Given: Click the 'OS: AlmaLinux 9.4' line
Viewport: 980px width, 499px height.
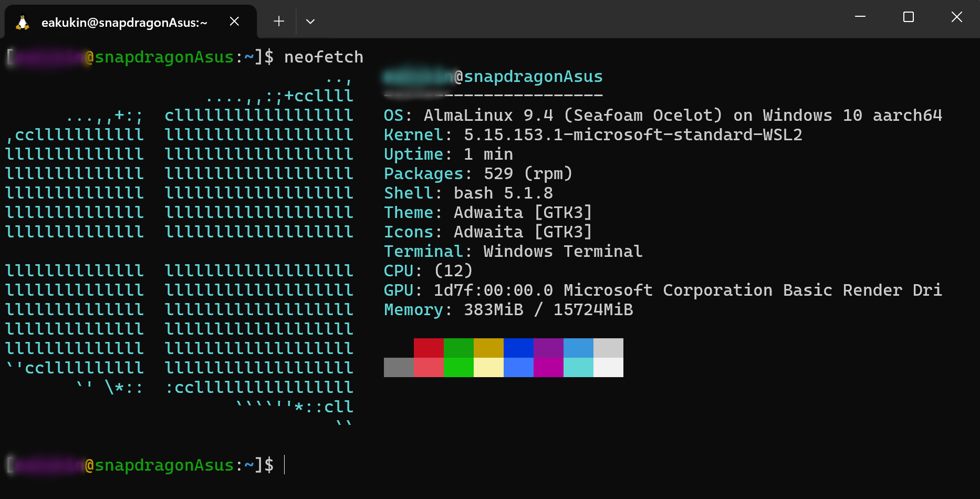Looking at the screenshot, I should (663, 115).
